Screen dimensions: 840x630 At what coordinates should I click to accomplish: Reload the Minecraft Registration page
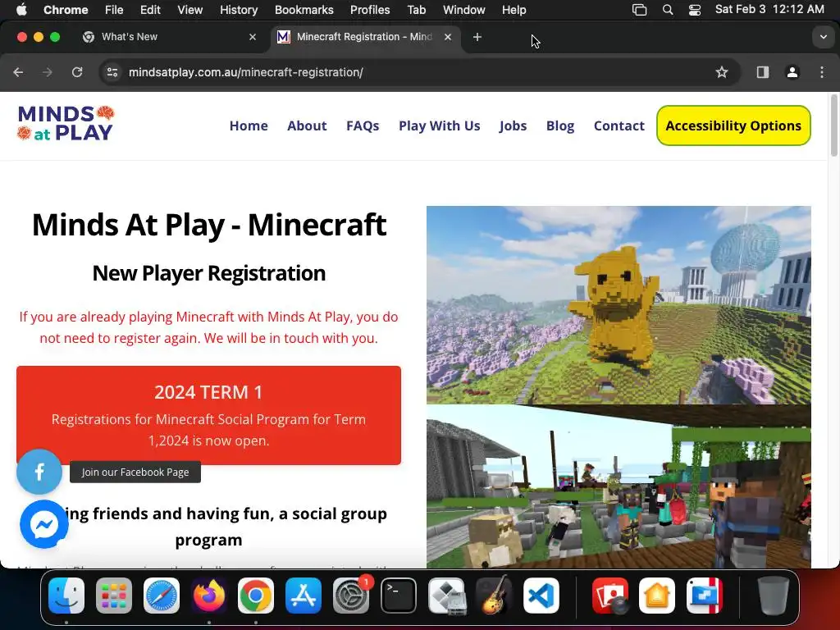(x=77, y=72)
